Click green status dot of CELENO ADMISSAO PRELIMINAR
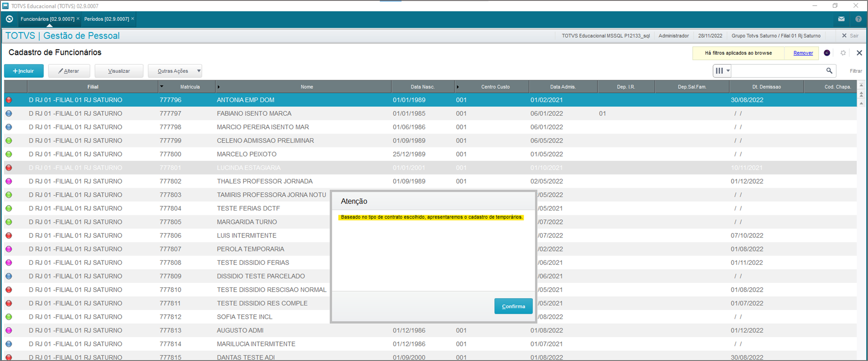868x361 pixels. click(x=9, y=141)
